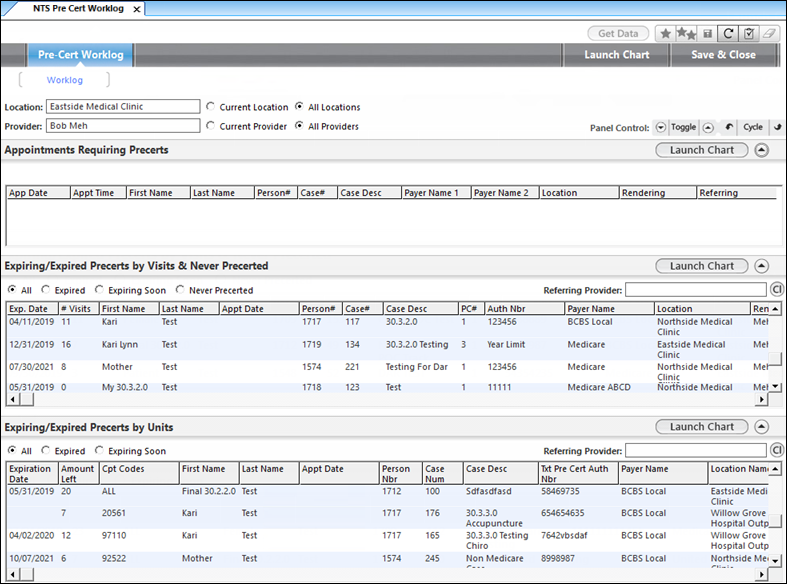This screenshot has width=787, height=584.
Task: Click the Visits grid vertical scroll down arrow
Action: (775, 387)
